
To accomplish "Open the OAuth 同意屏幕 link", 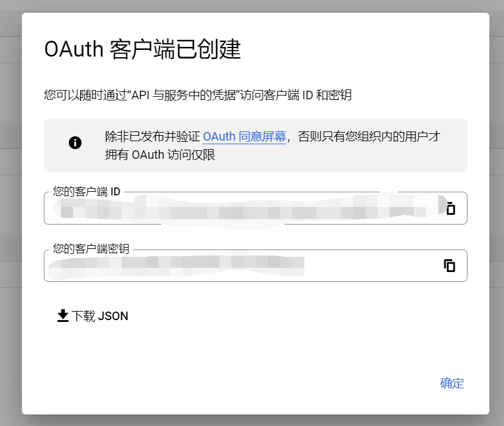I will tap(244, 137).
